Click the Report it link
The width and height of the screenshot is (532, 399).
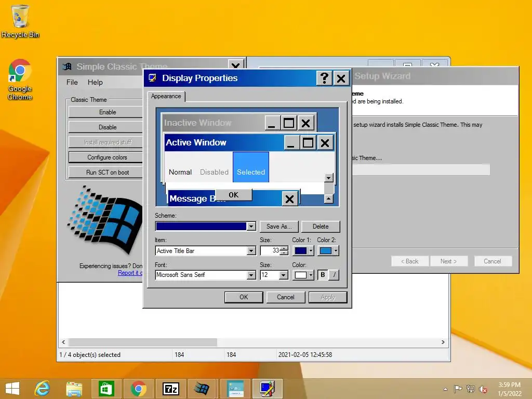[130, 273]
